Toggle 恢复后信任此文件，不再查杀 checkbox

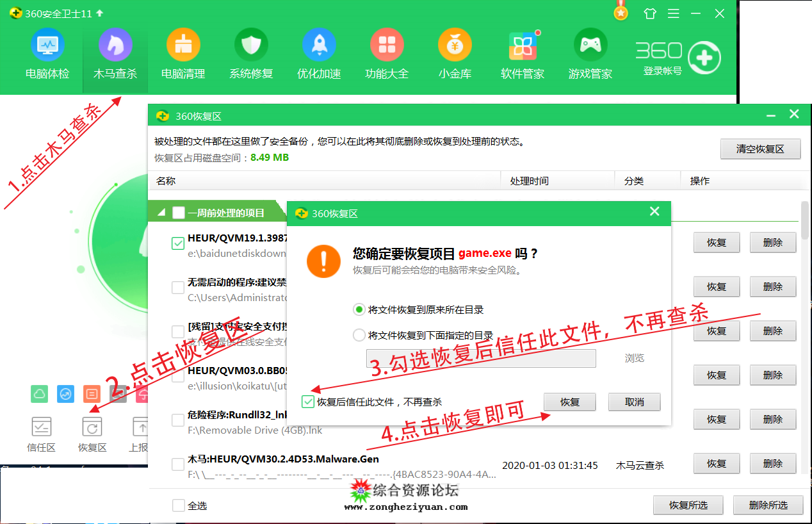[x=308, y=402]
